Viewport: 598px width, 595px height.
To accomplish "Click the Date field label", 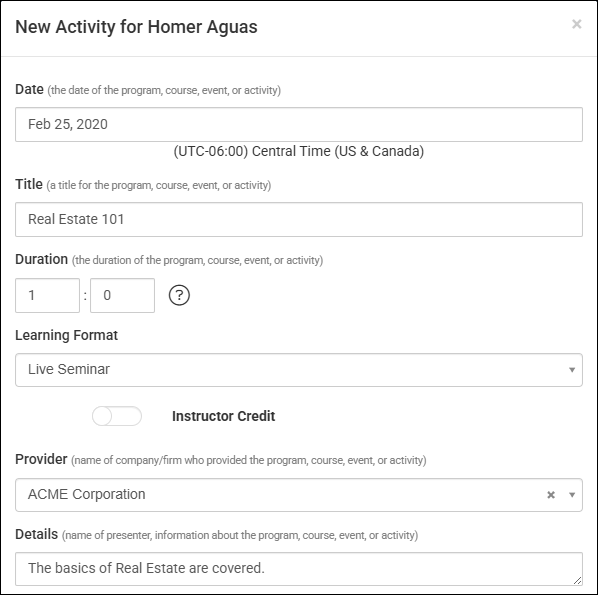I will click(x=29, y=89).
